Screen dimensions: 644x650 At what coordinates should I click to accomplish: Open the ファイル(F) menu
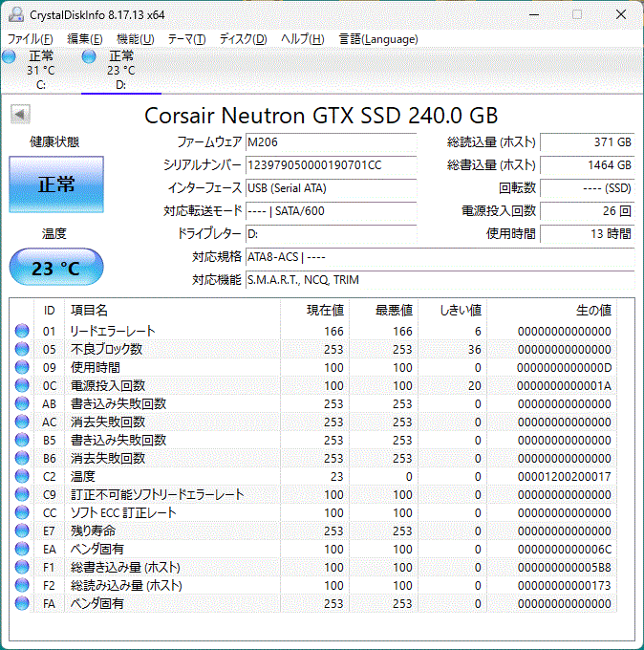point(31,39)
